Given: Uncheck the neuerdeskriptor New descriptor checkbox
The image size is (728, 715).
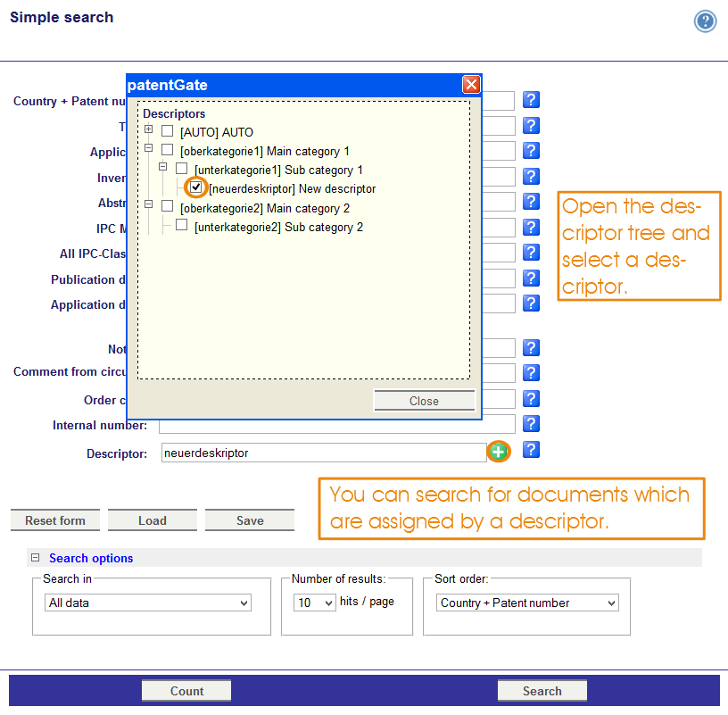Looking at the screenshot, I should click(x=196, y=188).
